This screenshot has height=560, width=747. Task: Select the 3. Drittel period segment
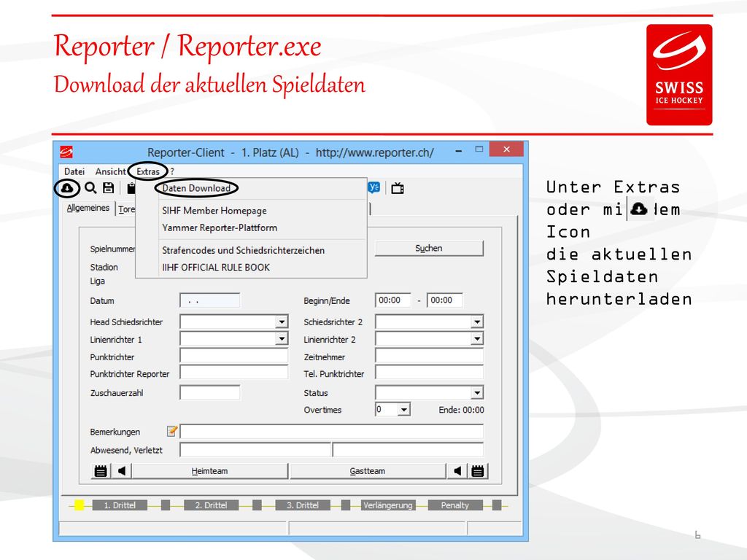303,505
